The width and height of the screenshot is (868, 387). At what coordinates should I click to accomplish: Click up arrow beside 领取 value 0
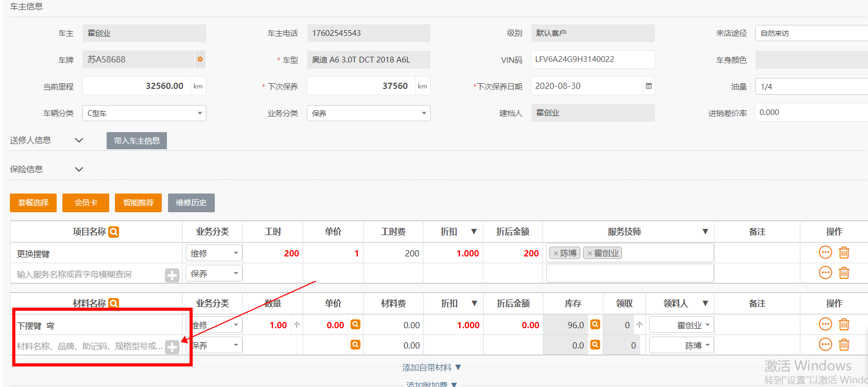640,325
